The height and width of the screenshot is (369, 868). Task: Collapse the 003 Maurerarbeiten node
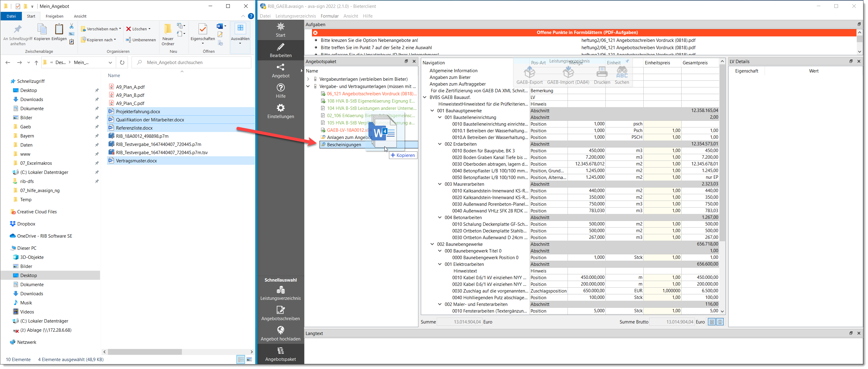coord(440,184)
